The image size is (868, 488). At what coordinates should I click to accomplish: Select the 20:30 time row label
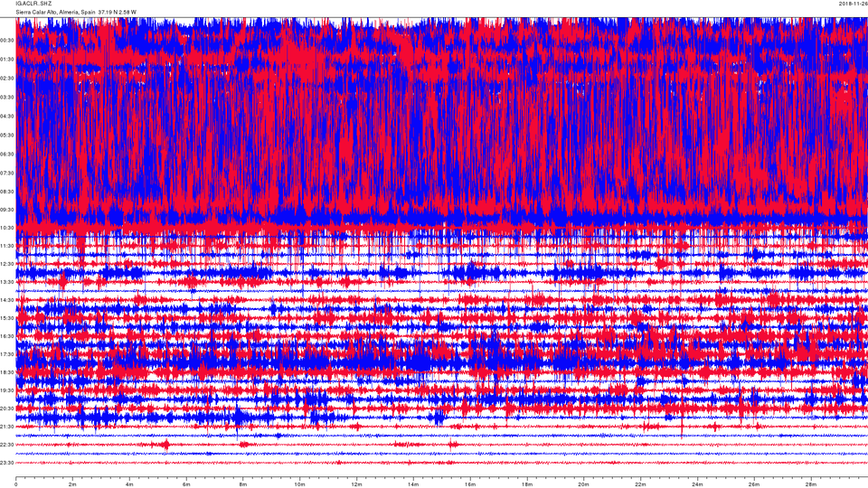click(7, 408)
